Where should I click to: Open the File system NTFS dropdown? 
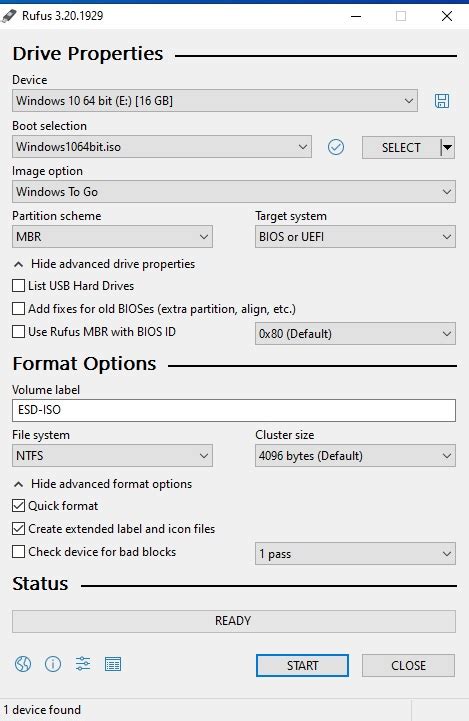click(x=112, y=456)
